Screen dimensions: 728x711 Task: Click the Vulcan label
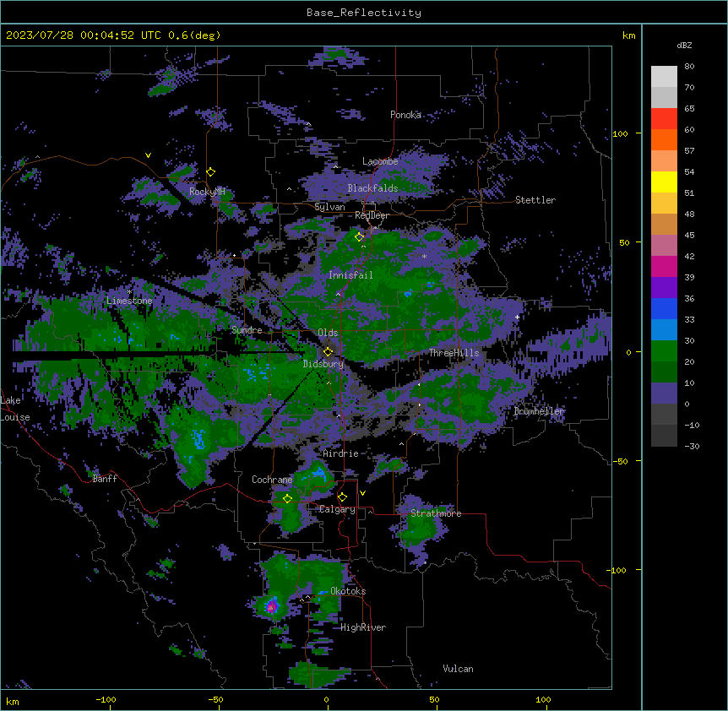click(458, 669)
